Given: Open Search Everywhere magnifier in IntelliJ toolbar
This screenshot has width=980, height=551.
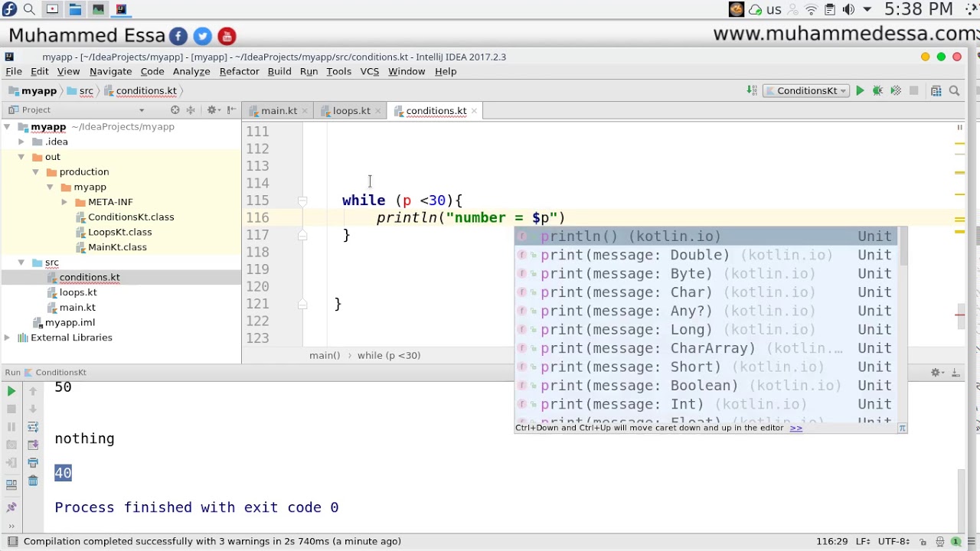Looking at the screenshot, I should 954,90.
